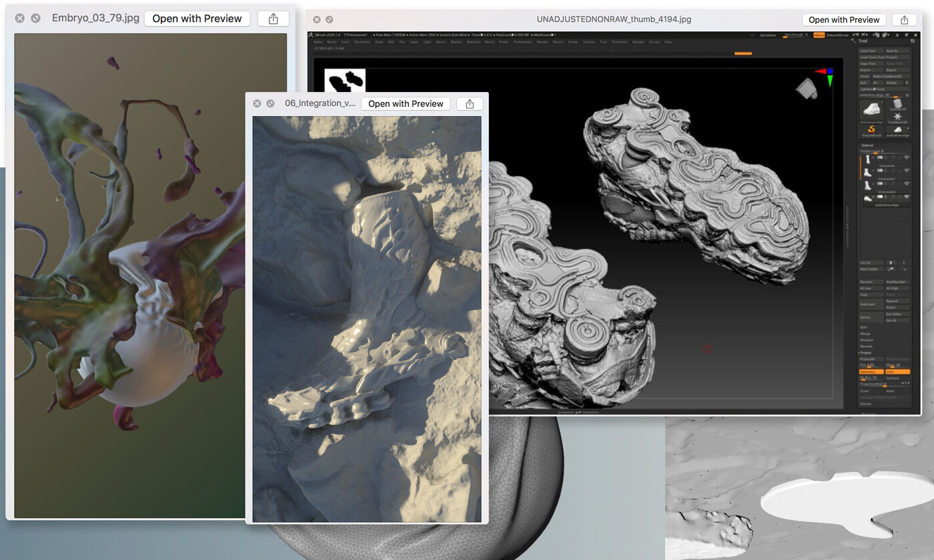The image size is (934, 560).
Task: Toggle visibility eye of podoshva-align subtool
Action: point(906,197)
